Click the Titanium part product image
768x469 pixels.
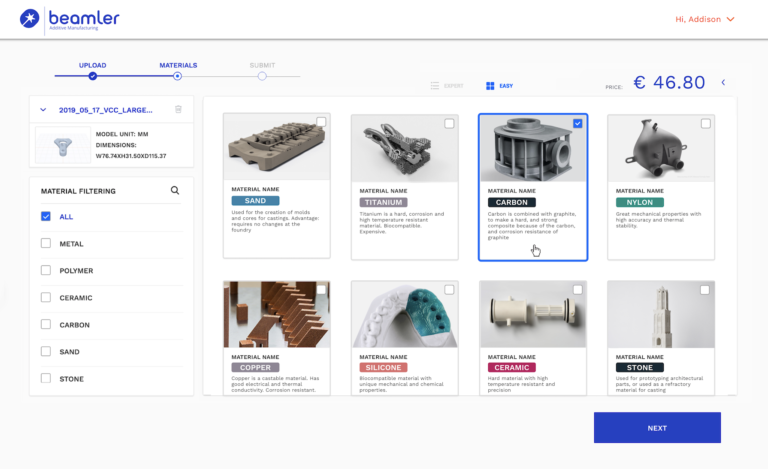click(405, 148)
